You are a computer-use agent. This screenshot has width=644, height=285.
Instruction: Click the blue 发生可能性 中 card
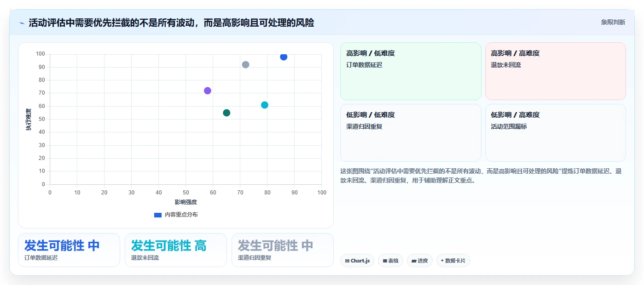coord(69,250)
